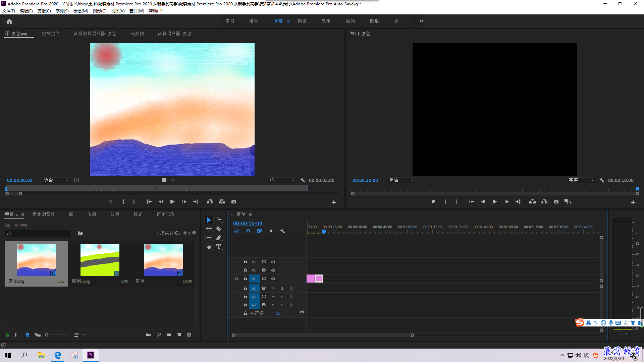Switch to 音频 workspace
644x362 pixels.
coord(350,21)
